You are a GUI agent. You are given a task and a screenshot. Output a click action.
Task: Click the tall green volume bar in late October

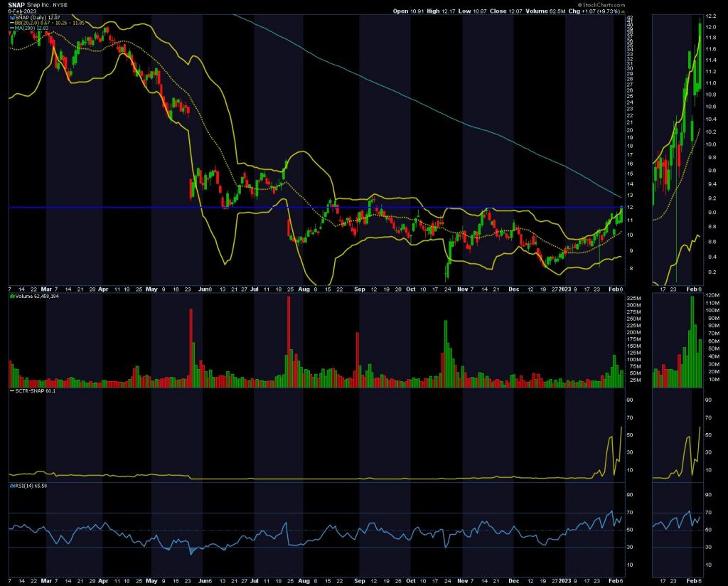[x=446, y=354]
